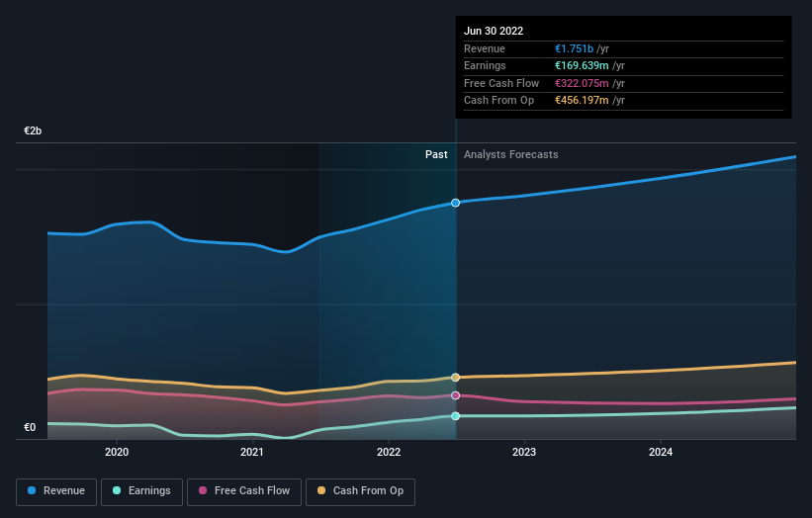Image resolution: width=812 pixels, height=518 pixels.
Task: Click the €1.751b revenue value in tooltip
Action: (x=574, y=48)
